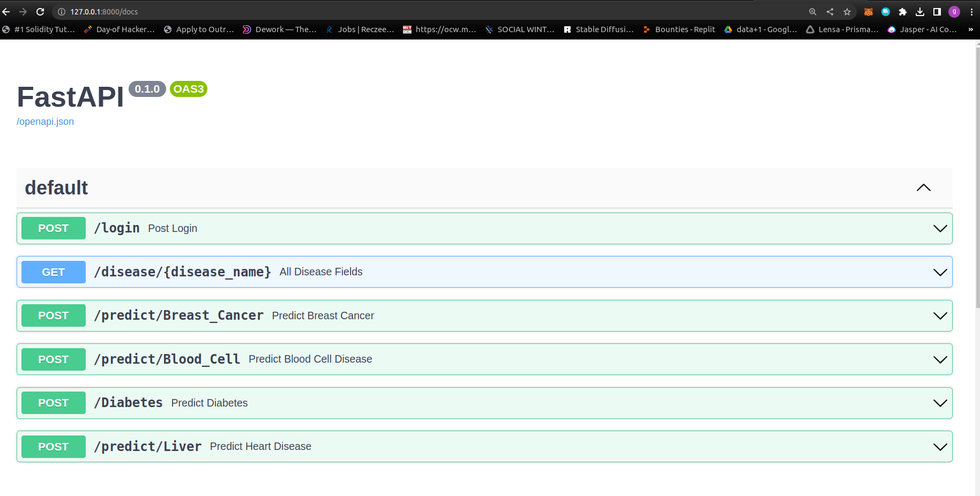
Task: Click the 'Predict Heart Disease' description
Action: [x=260, y=446]
